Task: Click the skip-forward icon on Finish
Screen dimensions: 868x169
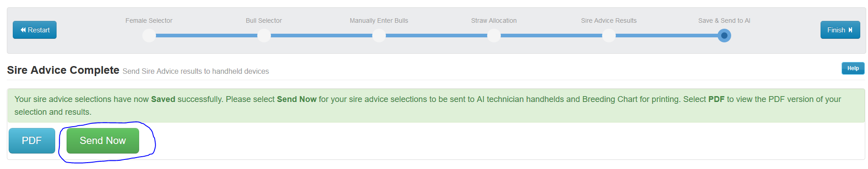Action: [x=850, y=30]
